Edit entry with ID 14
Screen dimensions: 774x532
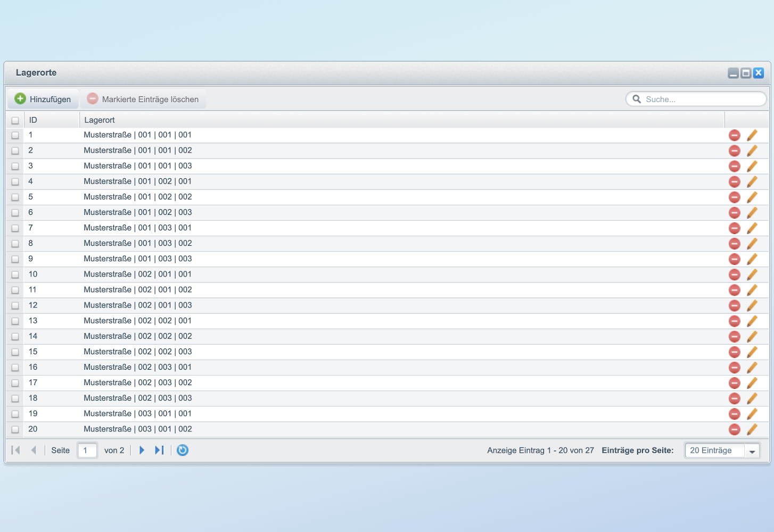pos(752,336)
